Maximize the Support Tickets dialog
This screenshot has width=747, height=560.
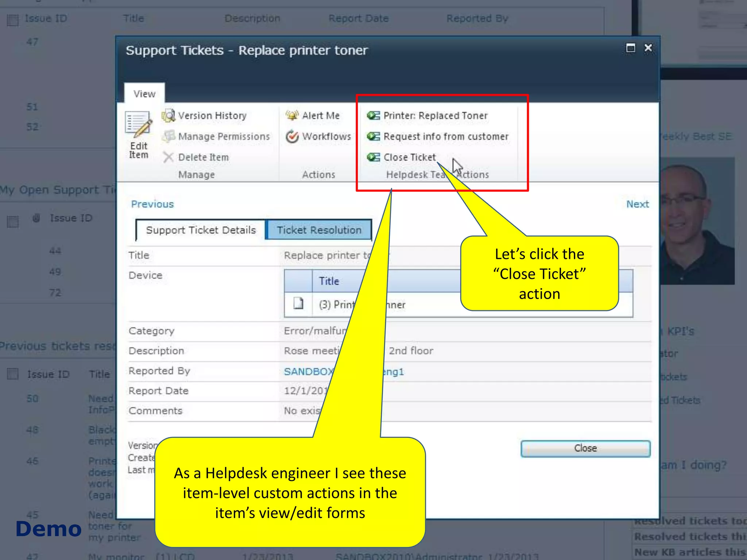coord(631,48)
